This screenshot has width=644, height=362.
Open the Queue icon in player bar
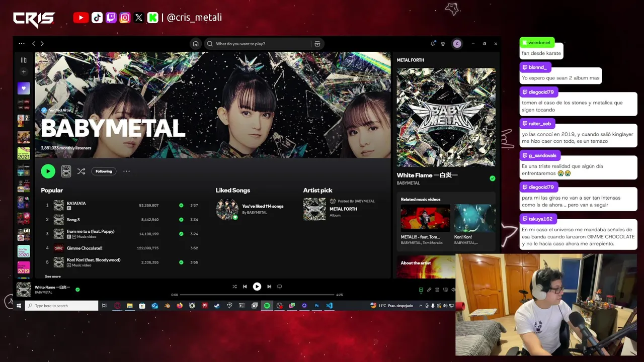437,290
